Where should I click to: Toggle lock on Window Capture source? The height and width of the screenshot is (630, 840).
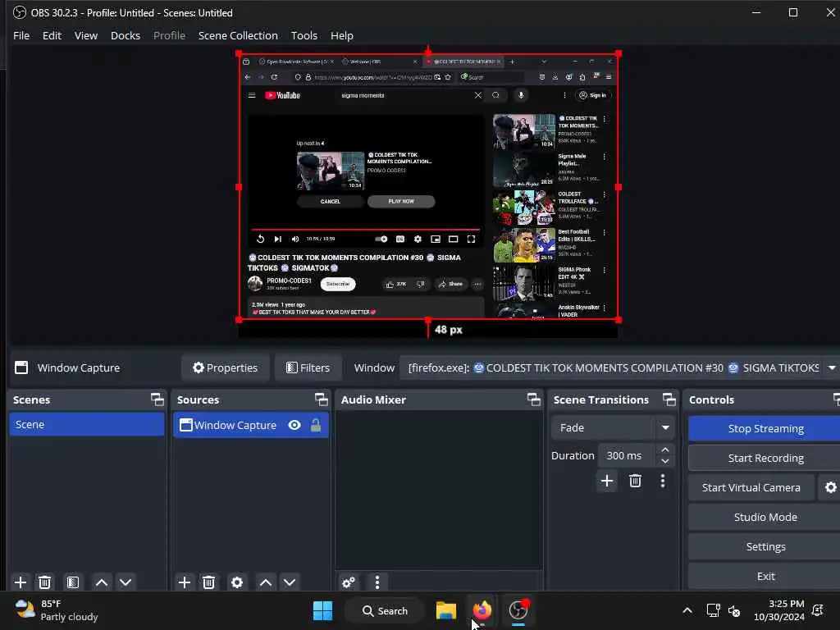316,425
